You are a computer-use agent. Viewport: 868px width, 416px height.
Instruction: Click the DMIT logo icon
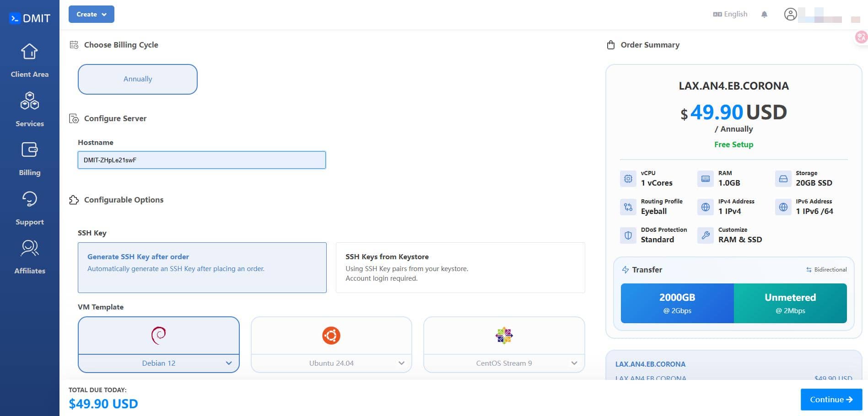click(x=15, y=18)
